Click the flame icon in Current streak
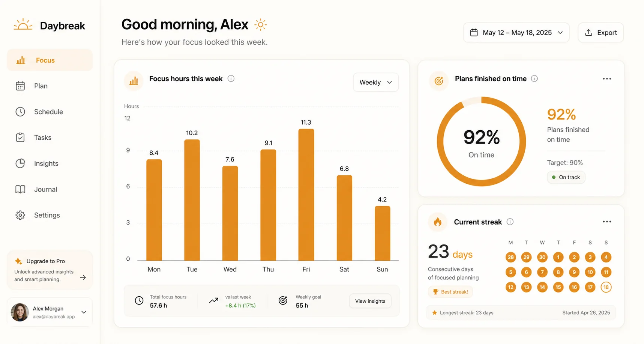The image size is (644, 344). (x=438, y=222)
